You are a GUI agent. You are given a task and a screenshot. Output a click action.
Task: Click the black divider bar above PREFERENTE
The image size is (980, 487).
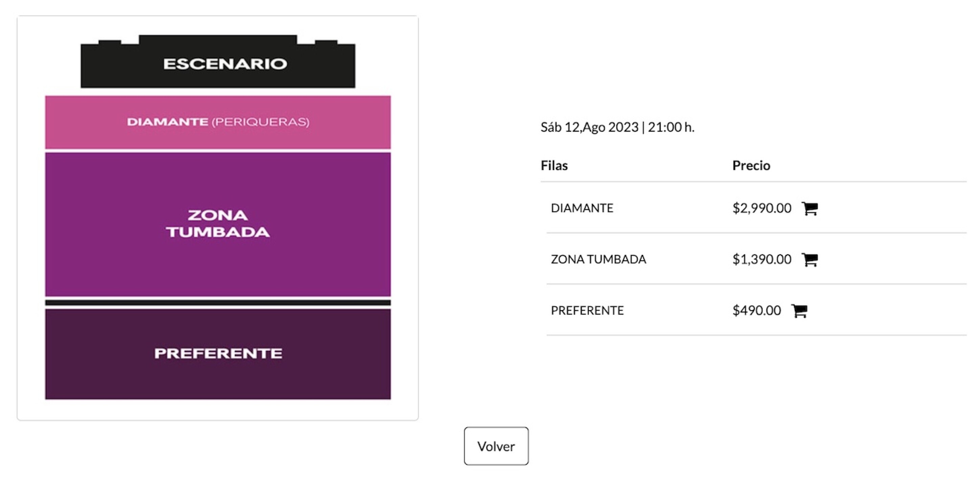point(218,303)
